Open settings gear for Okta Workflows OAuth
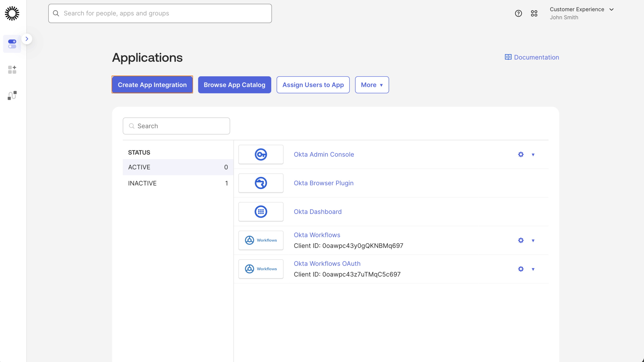This screenshot has height=362, width=644. click(520, 269)
